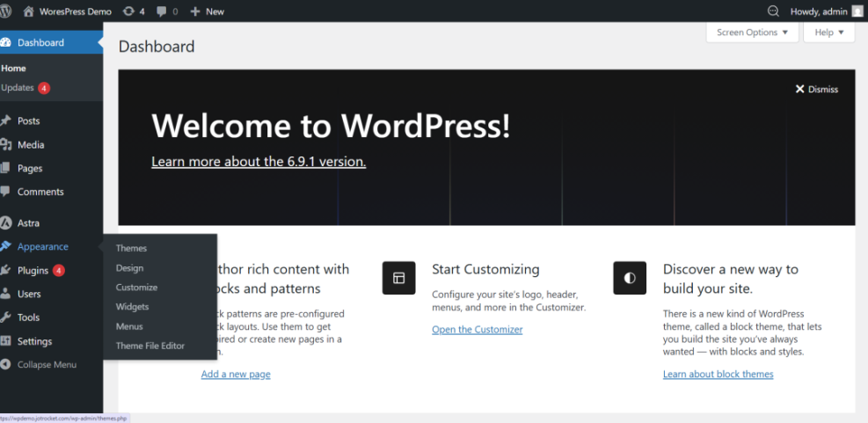This screenshot has height=423, width=868.
Task: Click the Plugins plug icon
Action: point(5,270)
